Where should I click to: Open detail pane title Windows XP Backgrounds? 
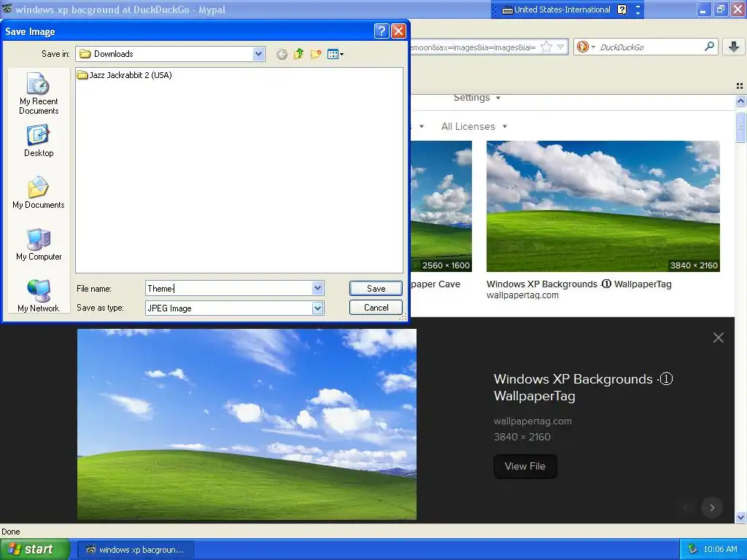(583, 387)
